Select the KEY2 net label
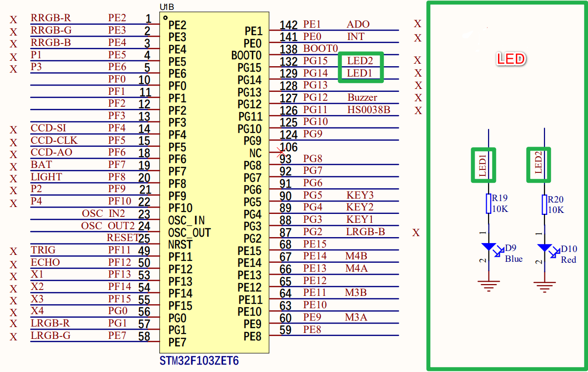Image resolution: width=588 pixels, height=372 pixels. (360, 207)
